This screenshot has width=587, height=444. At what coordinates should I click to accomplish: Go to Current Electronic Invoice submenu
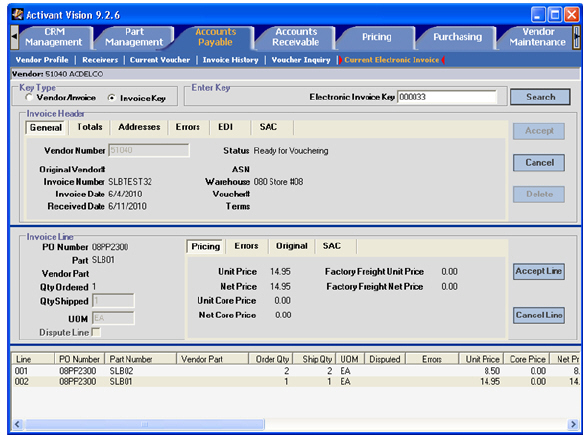click(392, 60)
